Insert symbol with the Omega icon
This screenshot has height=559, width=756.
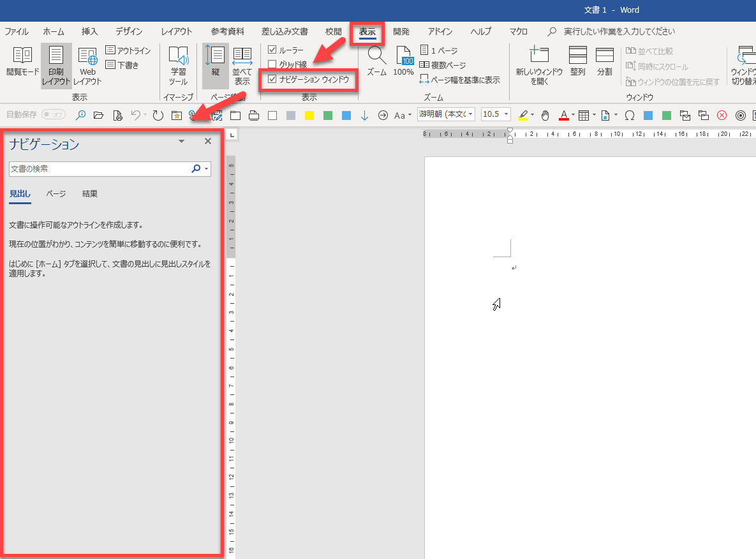pyautogui.click(x=629, y=116)
